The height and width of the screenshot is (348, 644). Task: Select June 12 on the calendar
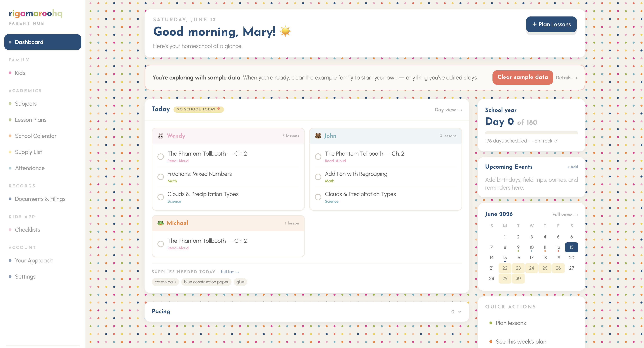(558, 247)
